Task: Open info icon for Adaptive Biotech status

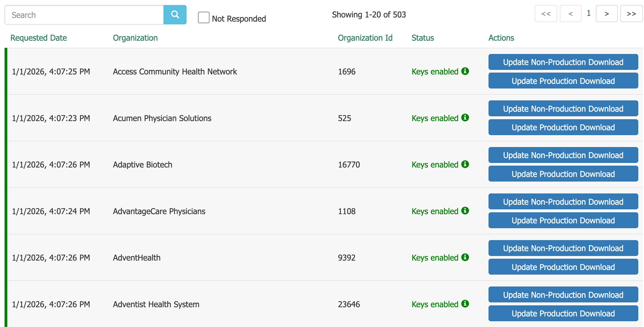Action: pyautogui.click(x=465, y=164)
